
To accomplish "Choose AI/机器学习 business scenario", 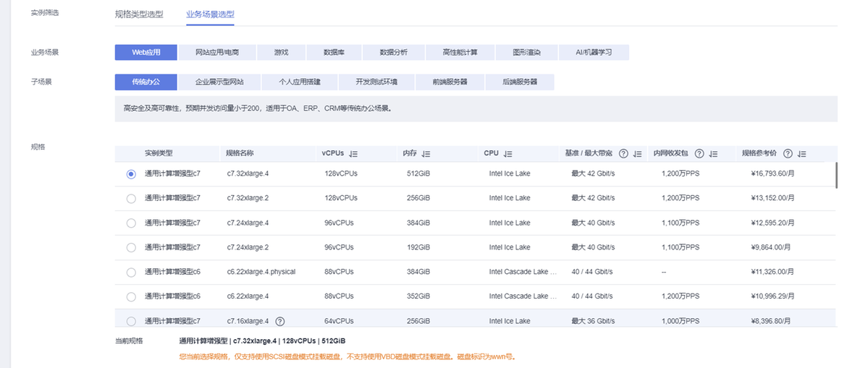I will pos(594,53).
